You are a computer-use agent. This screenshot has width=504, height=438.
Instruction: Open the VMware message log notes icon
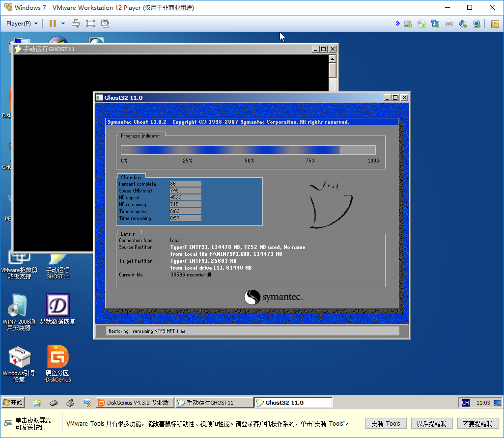[x=495, y=24]
